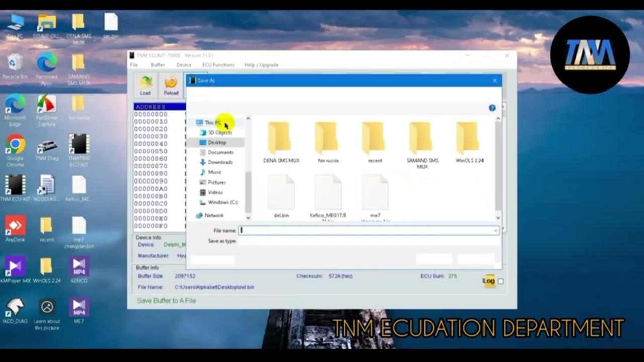Open the File menu
Image resolution: width=644 pixels, height=362 pixels.
(134, 65)
